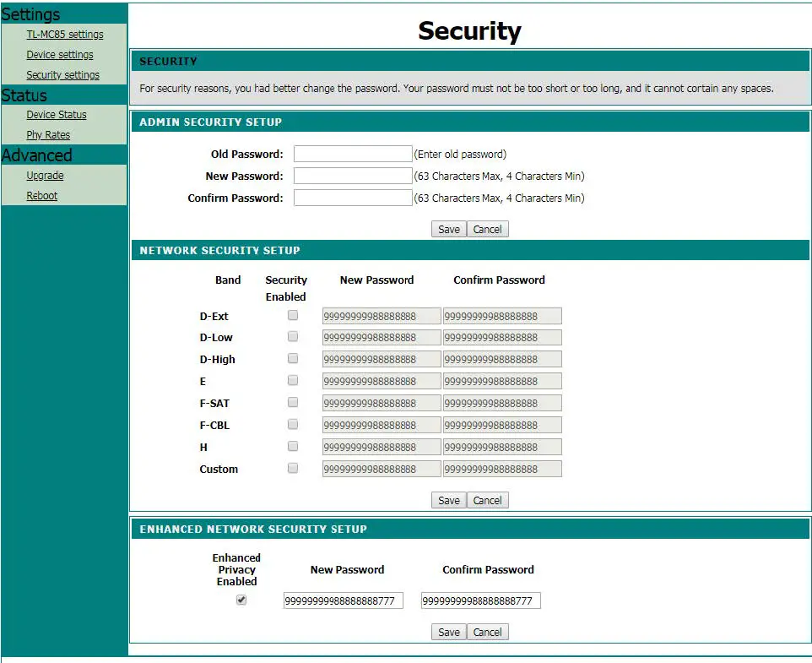This screenshot has height=663, width=812.
Task: Click the Status sidebar heading
Action: pyautogui.click(x=24, y=95)
